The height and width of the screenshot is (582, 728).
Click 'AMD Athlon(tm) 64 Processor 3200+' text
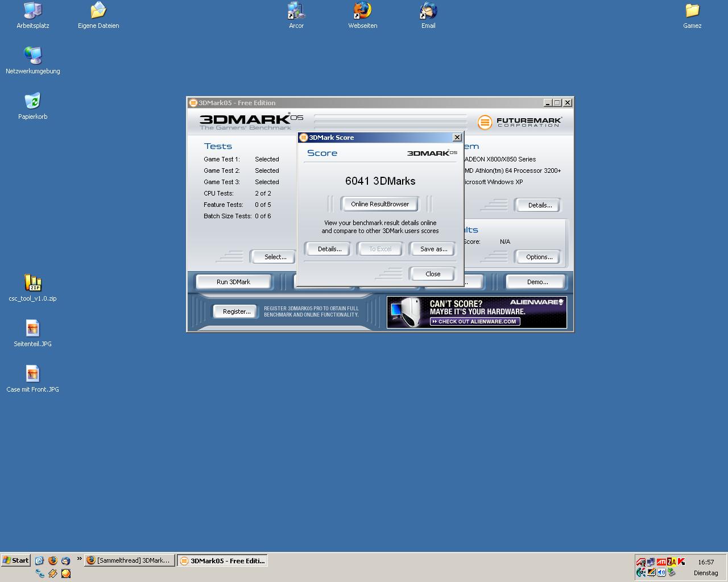(512, 171)
